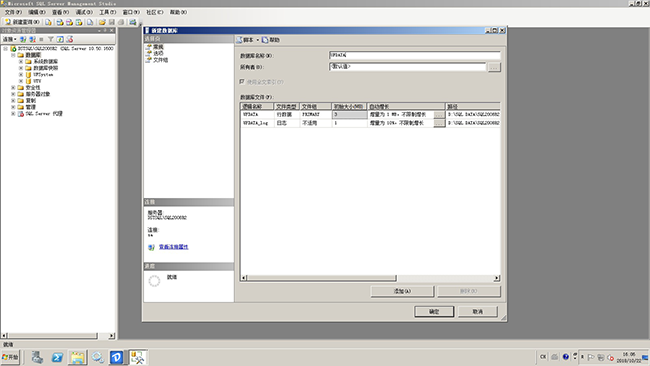Click the 脚本 Script icon in dialog toolbar
The image size is (650, 366).
(x=240, y=40)
